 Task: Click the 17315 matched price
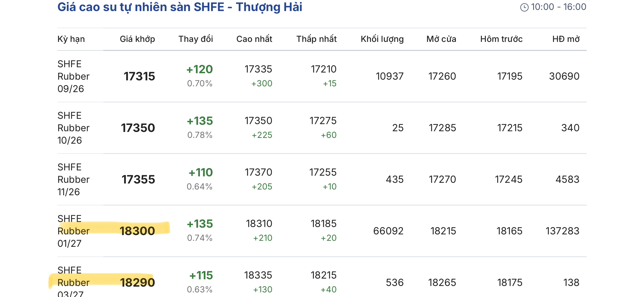139,76
